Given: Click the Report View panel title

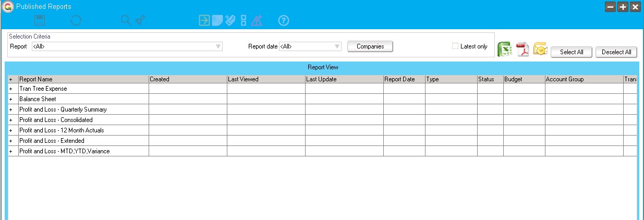Looking at the screenshot, I should (x=323, y=67).
